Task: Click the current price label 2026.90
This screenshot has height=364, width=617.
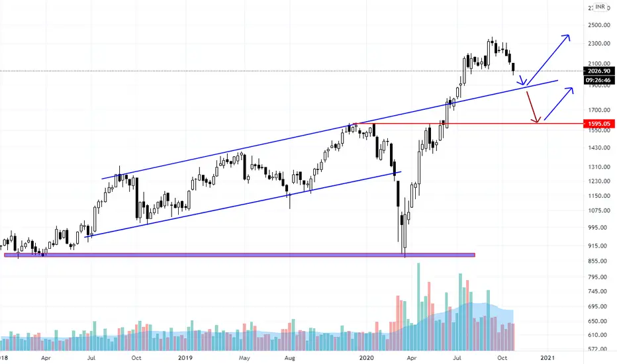Action: tap(599, 71)
